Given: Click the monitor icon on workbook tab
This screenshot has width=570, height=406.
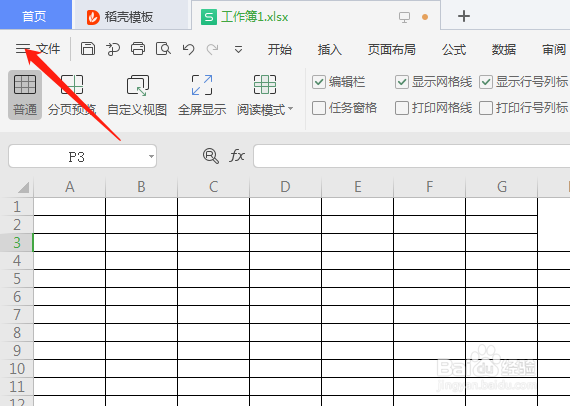Looking at the screenshot, I should tap(404, 17).
